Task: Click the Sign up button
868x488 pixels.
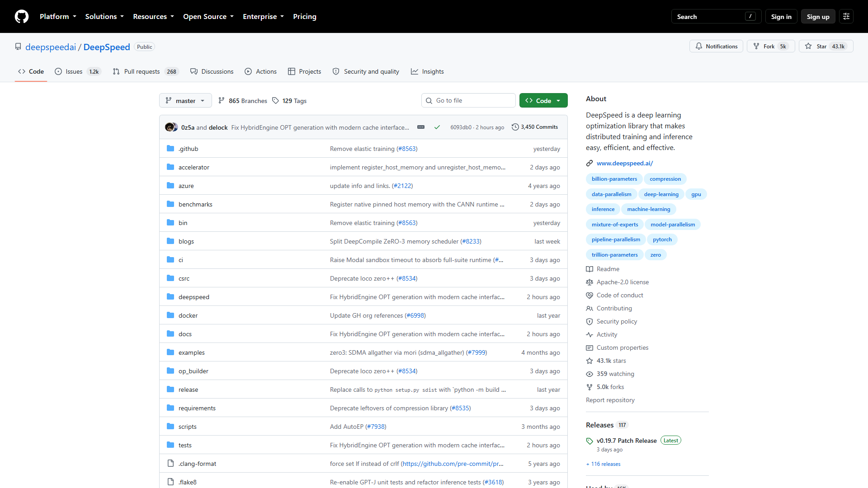Action: (818, 17)
